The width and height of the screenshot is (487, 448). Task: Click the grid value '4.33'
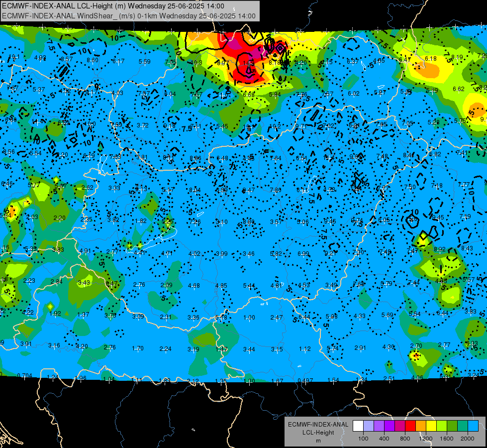click(360, 316)
